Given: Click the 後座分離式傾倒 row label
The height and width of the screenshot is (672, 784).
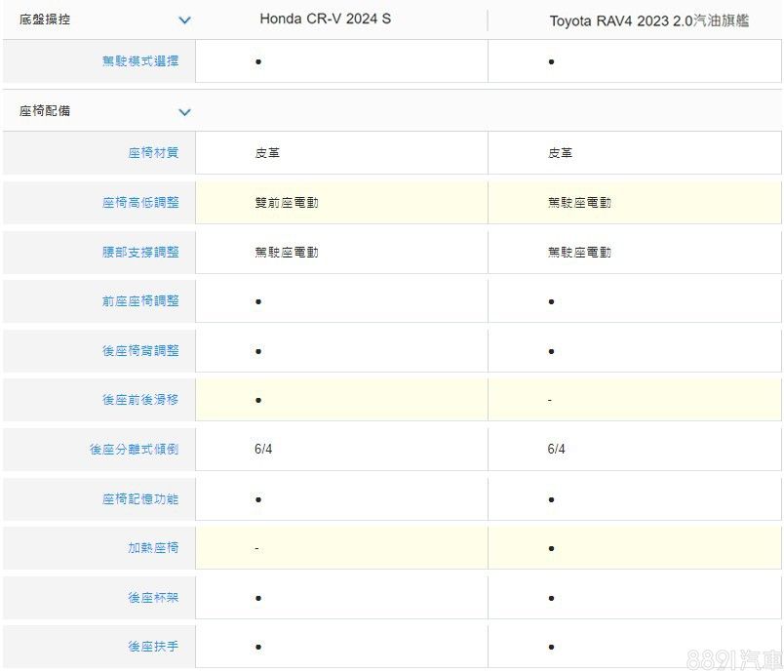Looking at the screenshot, I should [134, 450].
